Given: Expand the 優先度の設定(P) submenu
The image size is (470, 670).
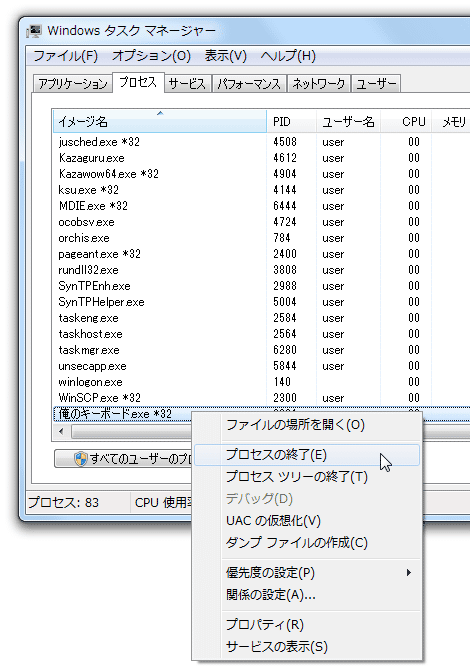Looking at the screenshot, I should (307, 573).
